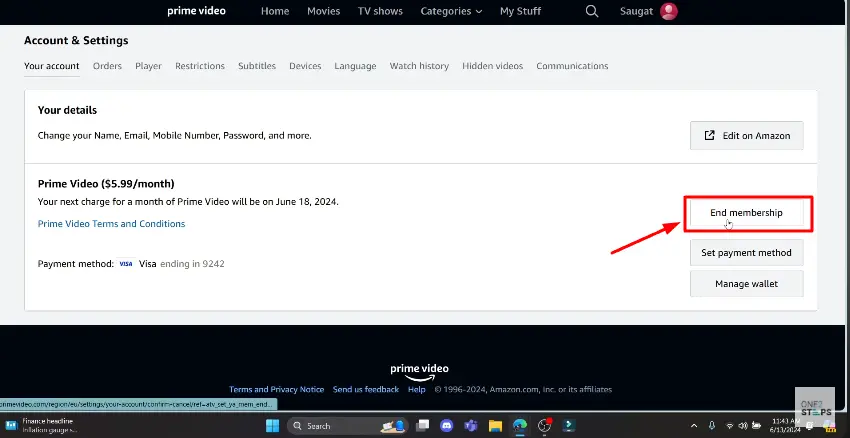Screen dimensions: 850x438
Task: Click the Prime Video ($5.99/month) heading
Action: pos(106,184)
